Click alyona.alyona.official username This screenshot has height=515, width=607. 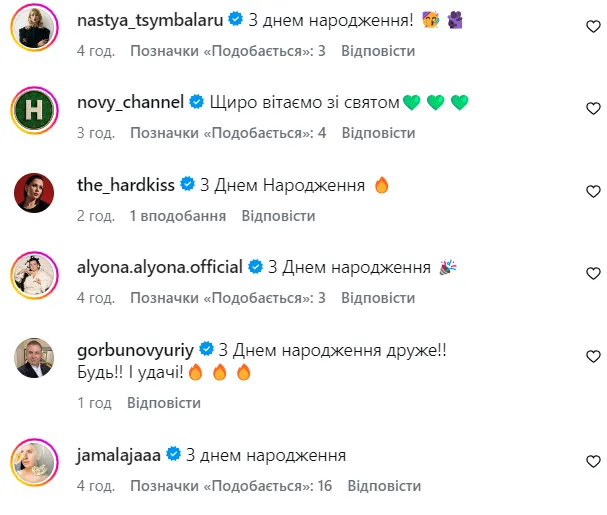coord(160,267)
